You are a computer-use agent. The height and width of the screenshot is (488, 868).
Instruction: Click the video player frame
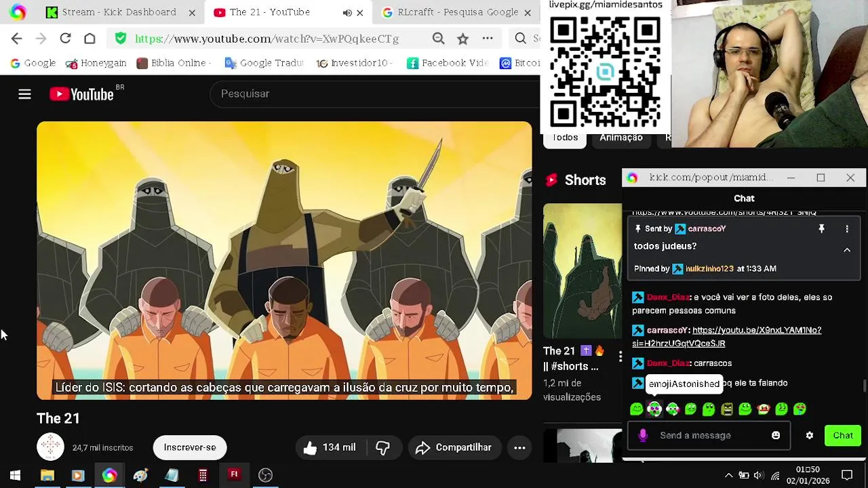(285, 261)
